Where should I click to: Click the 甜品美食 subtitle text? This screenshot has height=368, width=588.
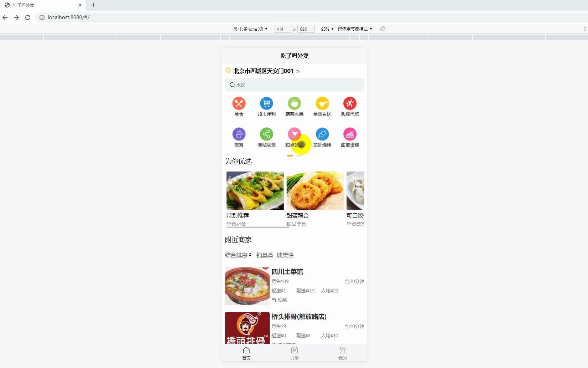296,224
